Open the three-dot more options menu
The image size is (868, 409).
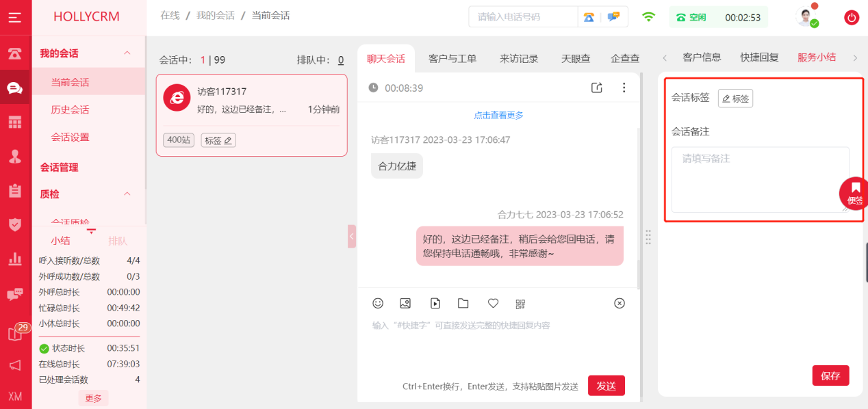pyautogui.click(x=624, y=88)
